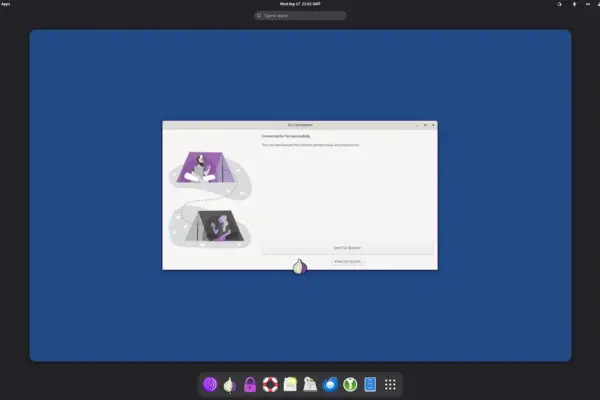
Task: Launch KeePassXC green key icon in dock
Action: coord(350,384)
